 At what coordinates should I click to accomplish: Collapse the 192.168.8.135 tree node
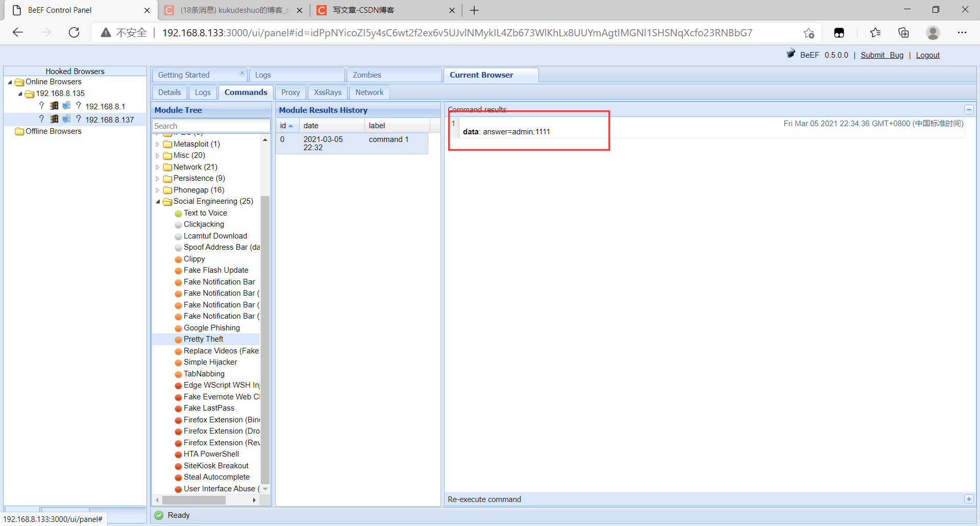[20, 93]
